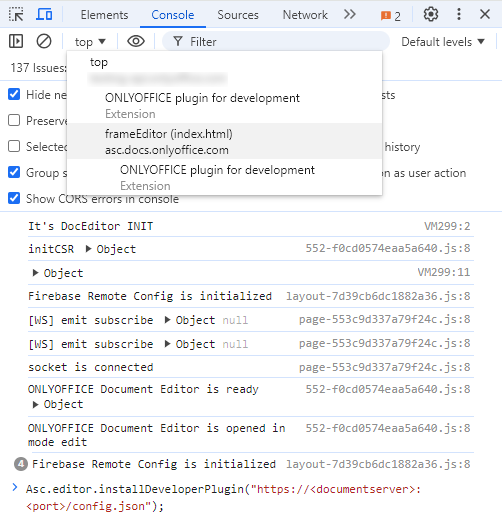This screenshot has height=527, width=502.
Task: Close the DevTools panel
Action: tap(485, 14)
